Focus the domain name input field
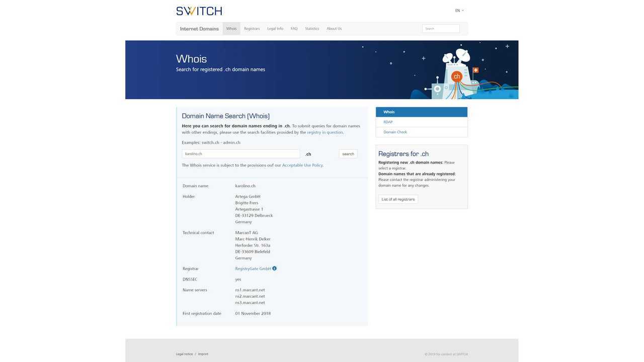 coord(241,154)
